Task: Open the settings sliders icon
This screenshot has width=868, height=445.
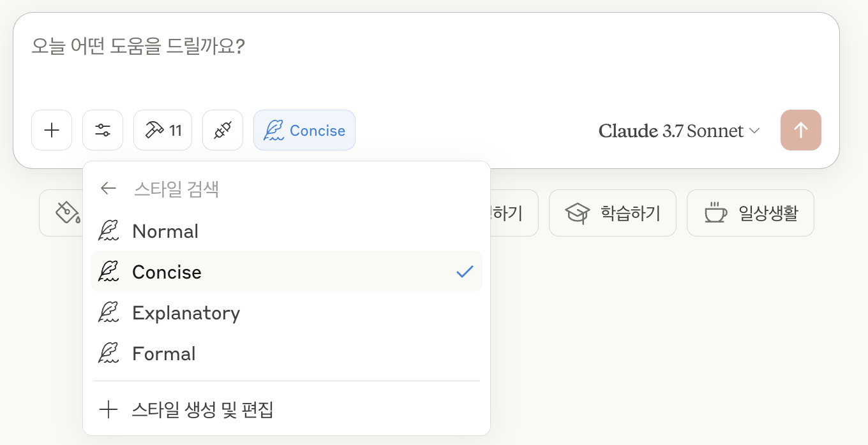Action: [x=103, y=131]
